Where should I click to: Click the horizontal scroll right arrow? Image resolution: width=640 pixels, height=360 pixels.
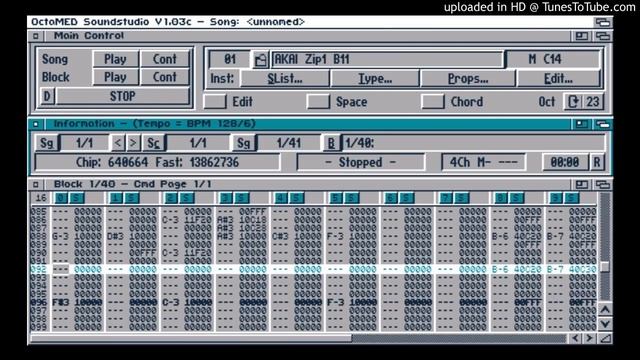pos(589,338)
